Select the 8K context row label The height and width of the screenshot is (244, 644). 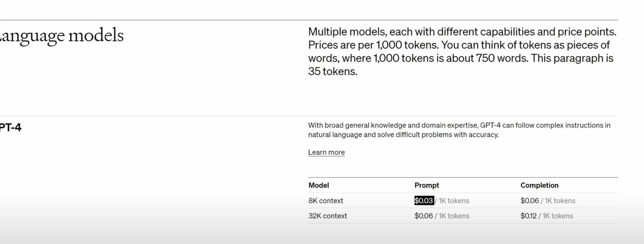(325, 201)
